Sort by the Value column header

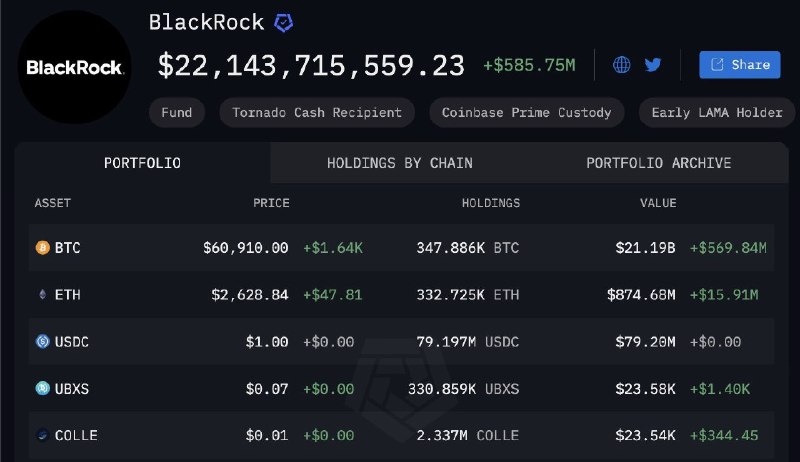pyautogui.click(x=658, y=203)
